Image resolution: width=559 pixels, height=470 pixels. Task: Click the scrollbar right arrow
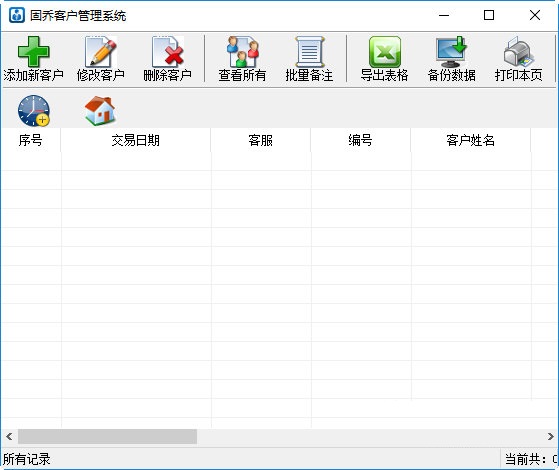[550, 436]
